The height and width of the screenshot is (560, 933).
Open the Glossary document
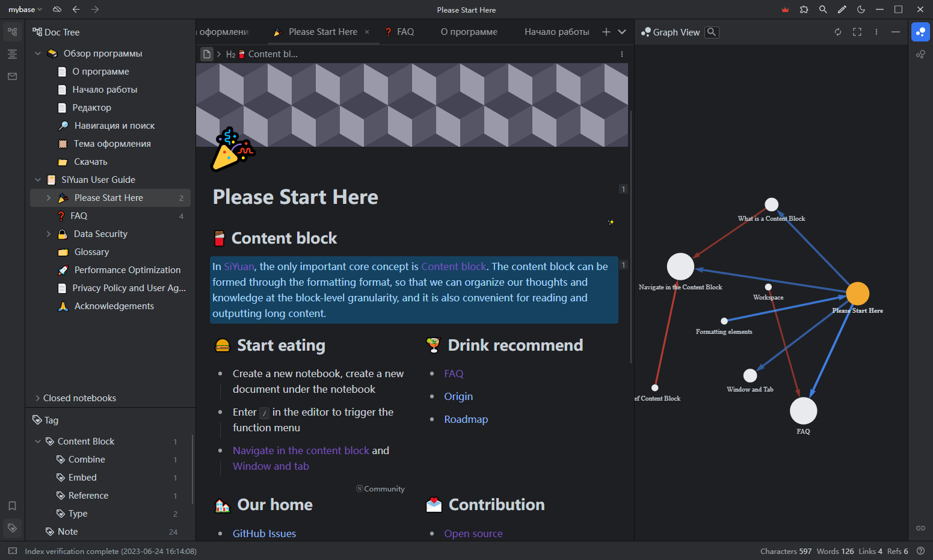[91, 252]
